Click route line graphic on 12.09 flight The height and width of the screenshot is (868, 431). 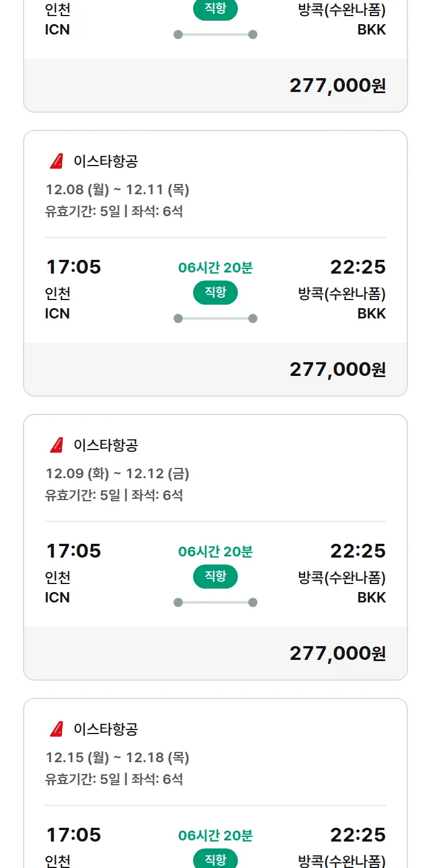(215, 602)
